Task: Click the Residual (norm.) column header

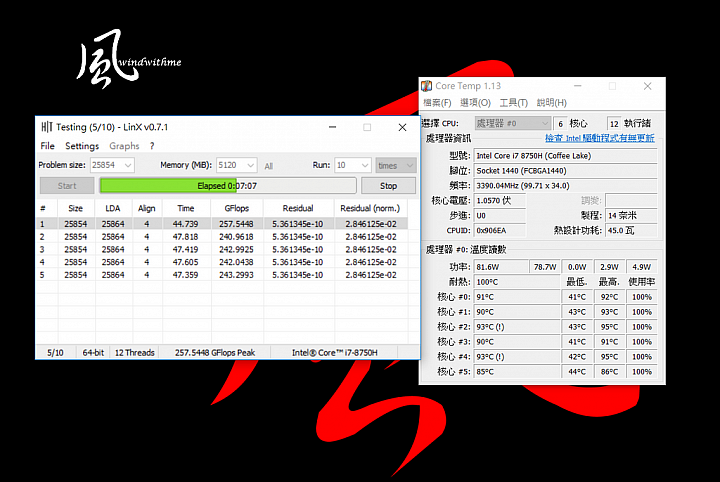Action: pyautogui.click(x=370, y=208)
